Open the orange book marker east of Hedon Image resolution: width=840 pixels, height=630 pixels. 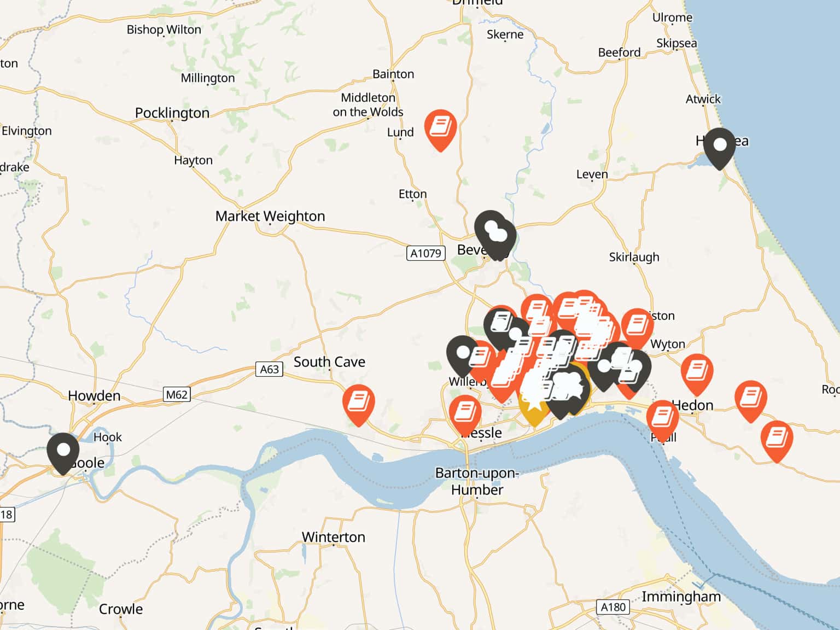[750, 400]
